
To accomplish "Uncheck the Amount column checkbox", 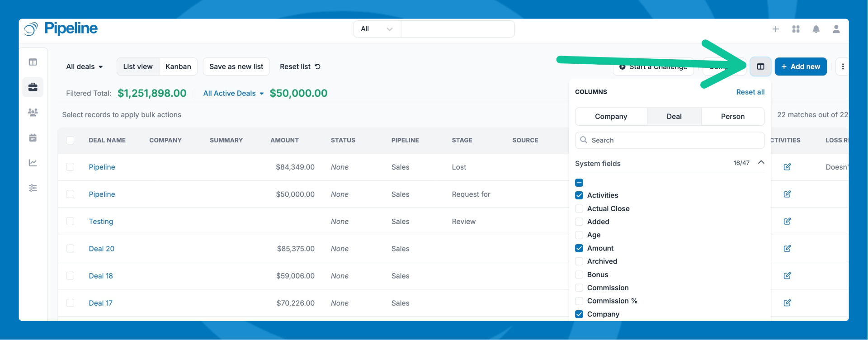I will [579, 248].
